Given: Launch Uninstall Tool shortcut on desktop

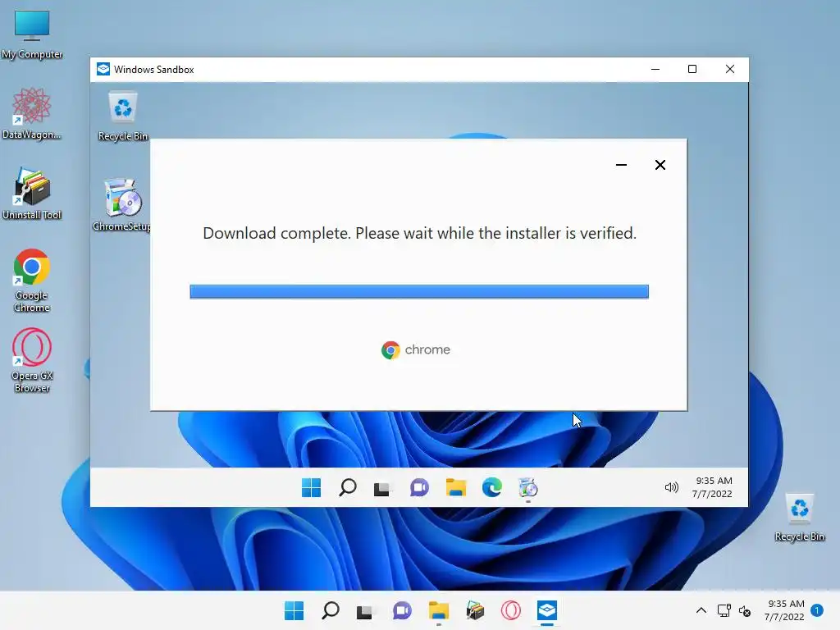Looking at the screenshot, I should tap(32, 194).
